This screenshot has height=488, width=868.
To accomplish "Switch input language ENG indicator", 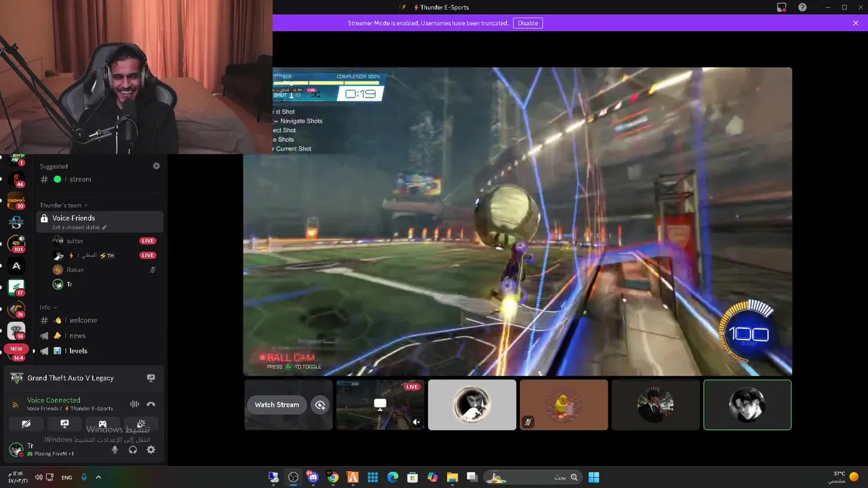I will click(66, 477).
